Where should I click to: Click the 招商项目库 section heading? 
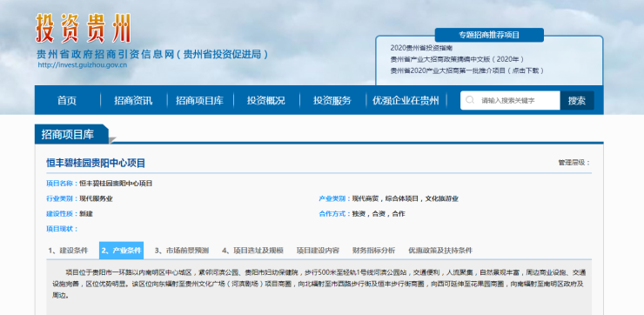68,134
